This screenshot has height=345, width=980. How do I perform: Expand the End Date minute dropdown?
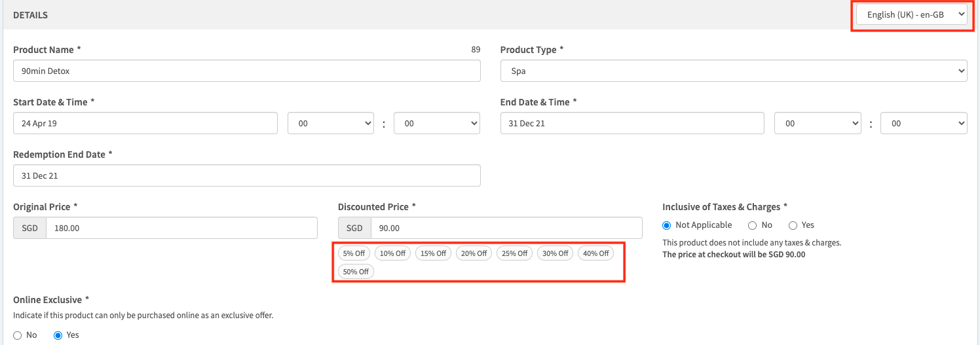923,123
